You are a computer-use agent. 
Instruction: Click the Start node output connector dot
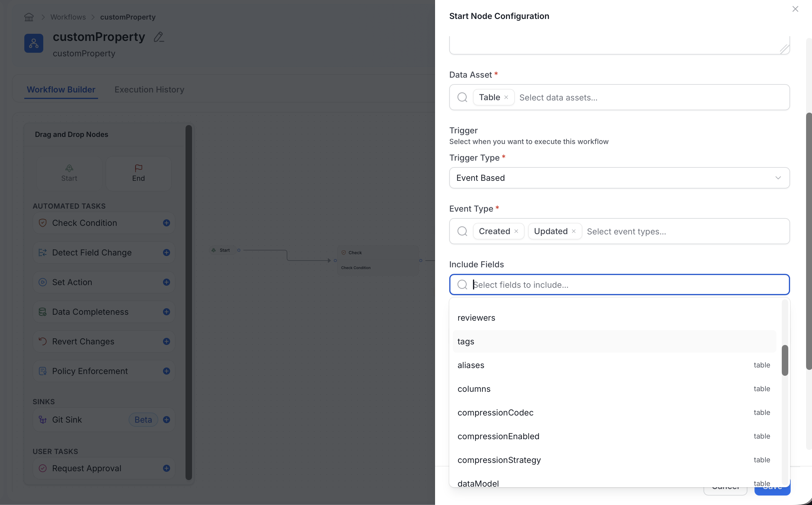239,250
